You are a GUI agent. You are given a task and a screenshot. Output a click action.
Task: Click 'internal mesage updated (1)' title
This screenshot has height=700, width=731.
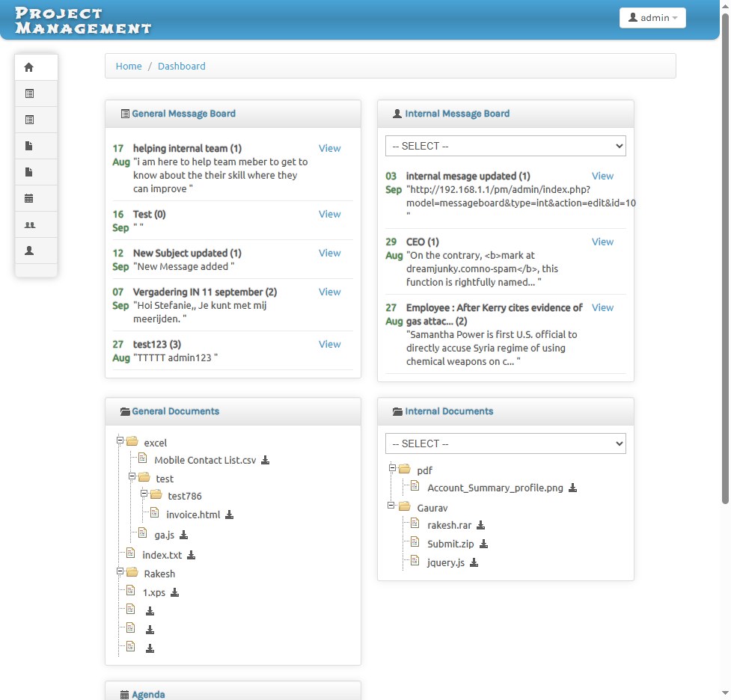[x=468, y=176]
